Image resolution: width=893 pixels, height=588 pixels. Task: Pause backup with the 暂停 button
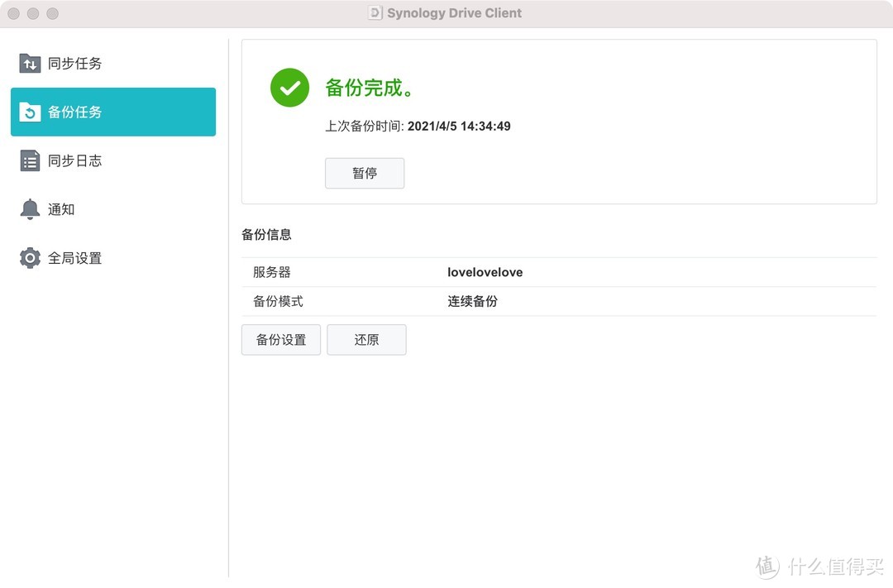[x=365, y=173]
